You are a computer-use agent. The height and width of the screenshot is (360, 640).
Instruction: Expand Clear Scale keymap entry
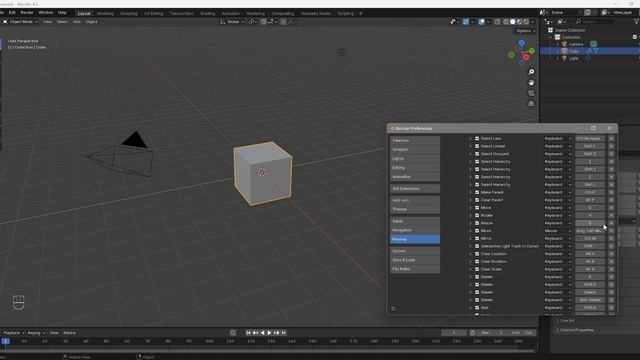[x=470, y=269]
